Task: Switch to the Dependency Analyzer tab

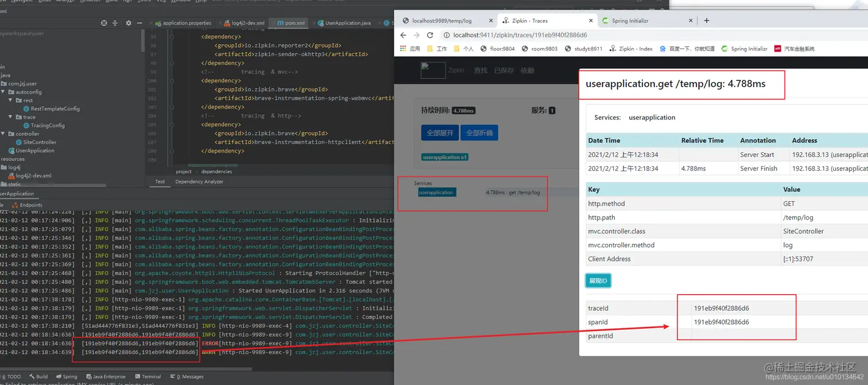Action: pos(199,182)
